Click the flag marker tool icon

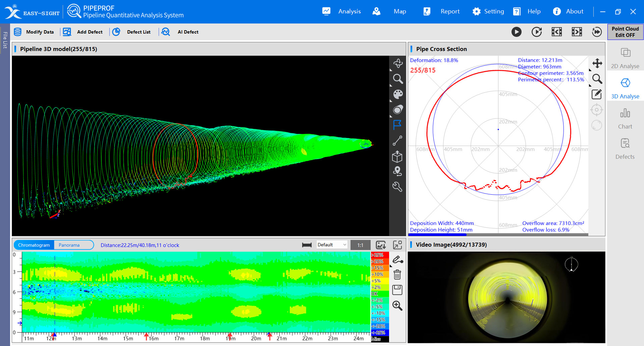pyautogui.click(x=397, y=125)
